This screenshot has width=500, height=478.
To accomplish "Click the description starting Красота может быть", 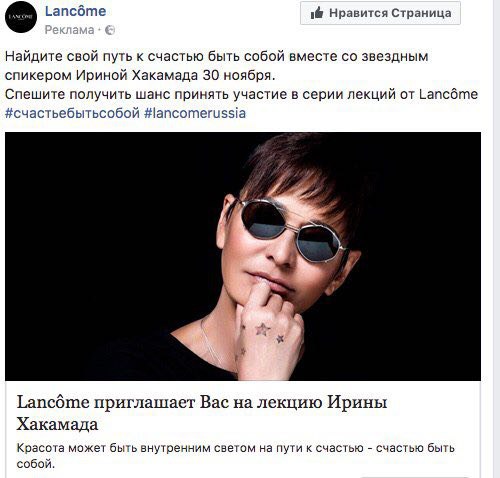I will (x=235, y=455).
